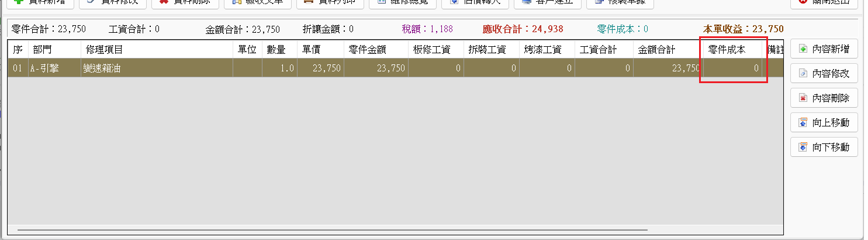The height and width of the screenshot is (240, 868).
Task: Click the 烤漆工資 column header
Action: pos(547,50)
